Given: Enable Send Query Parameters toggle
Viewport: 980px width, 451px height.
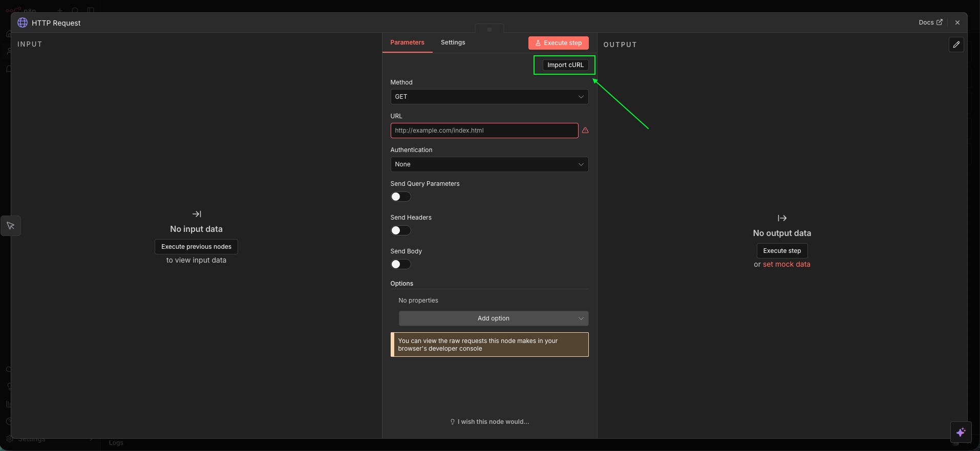Looking at the screenshot, I should [x=400, y=197].
